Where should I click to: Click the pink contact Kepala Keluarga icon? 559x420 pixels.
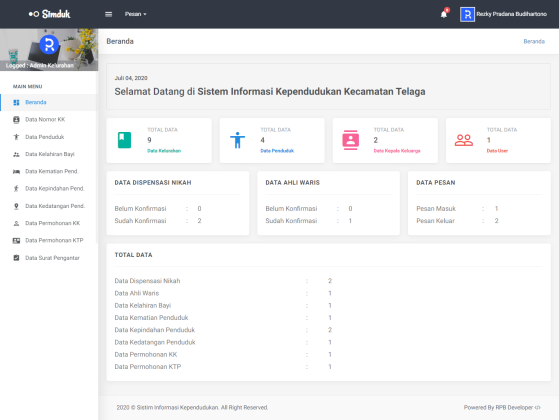pyautogui.click(x=350, y=140)
